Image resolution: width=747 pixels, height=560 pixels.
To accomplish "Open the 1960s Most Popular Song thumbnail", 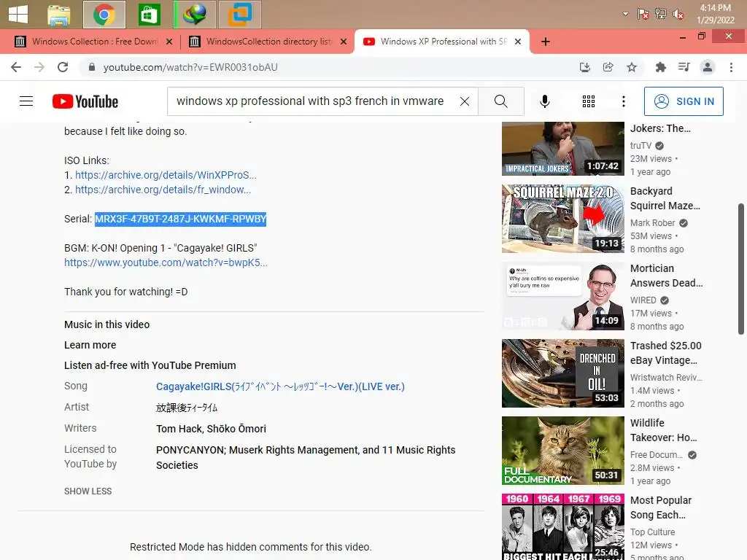I will [562, 526].
